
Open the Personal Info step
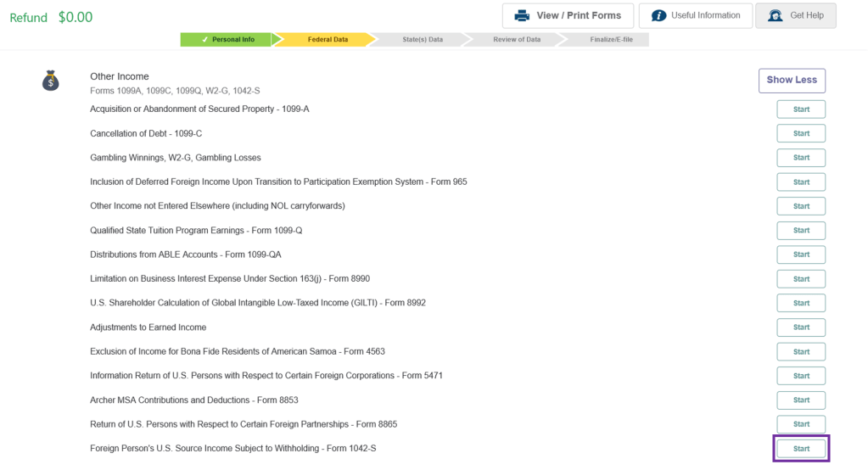(x=227, y=40)
